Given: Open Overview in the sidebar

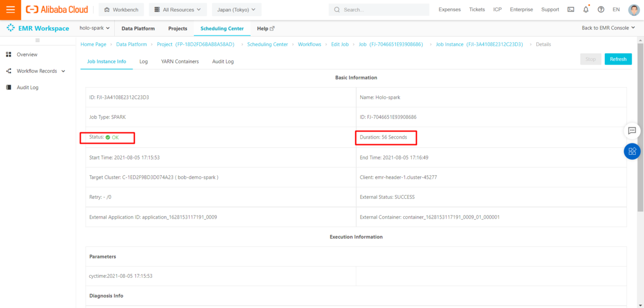Looking at the screenshot, I should (x=27, y=55).
